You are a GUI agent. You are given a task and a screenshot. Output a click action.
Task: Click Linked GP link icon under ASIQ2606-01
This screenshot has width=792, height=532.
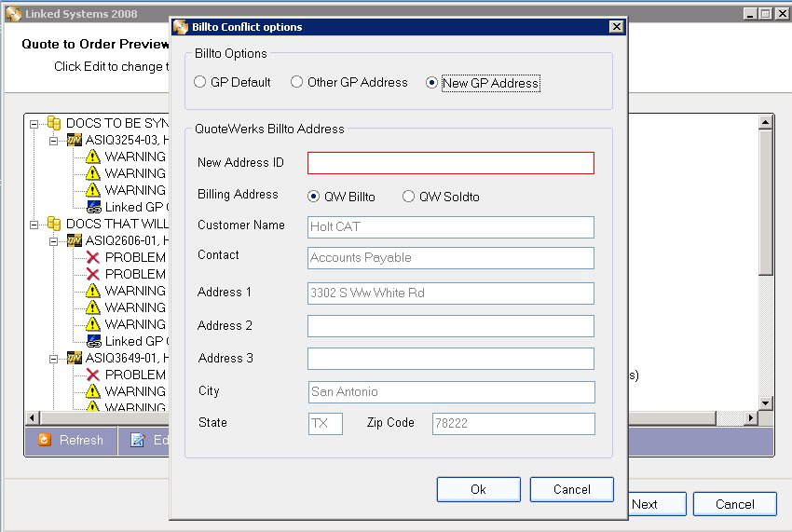point(94,341)
